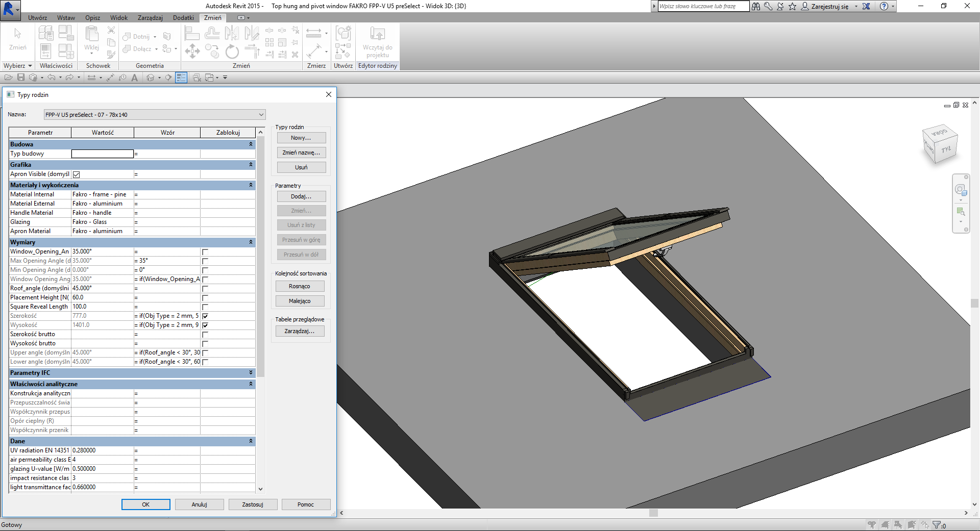Viewport: 980px width, 531px height.
Task: Click the Undo arrow icon
Action: coord(51,78)
